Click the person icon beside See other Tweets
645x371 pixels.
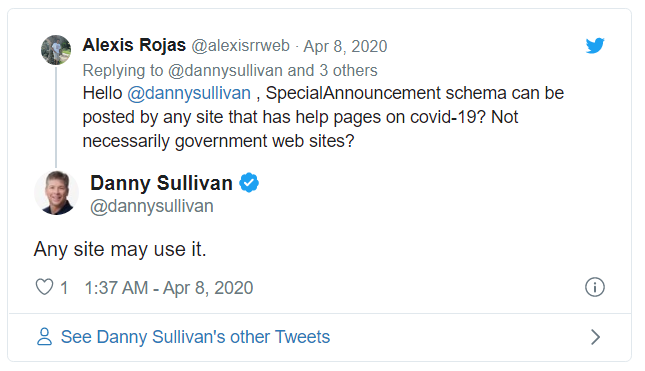tap(44, 336)
